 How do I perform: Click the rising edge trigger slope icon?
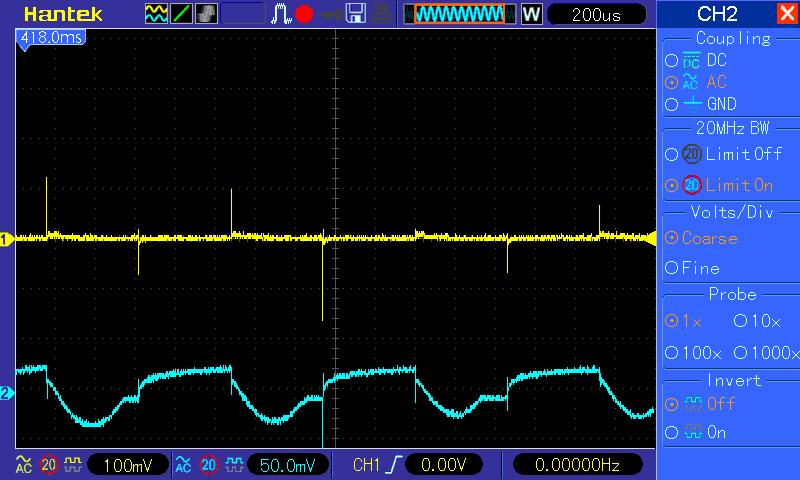click(x=394, y=465)
